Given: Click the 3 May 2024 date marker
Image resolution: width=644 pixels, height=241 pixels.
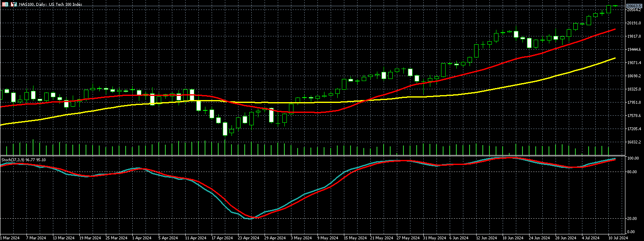Looking at the screenshot, I should pos(301,238).
